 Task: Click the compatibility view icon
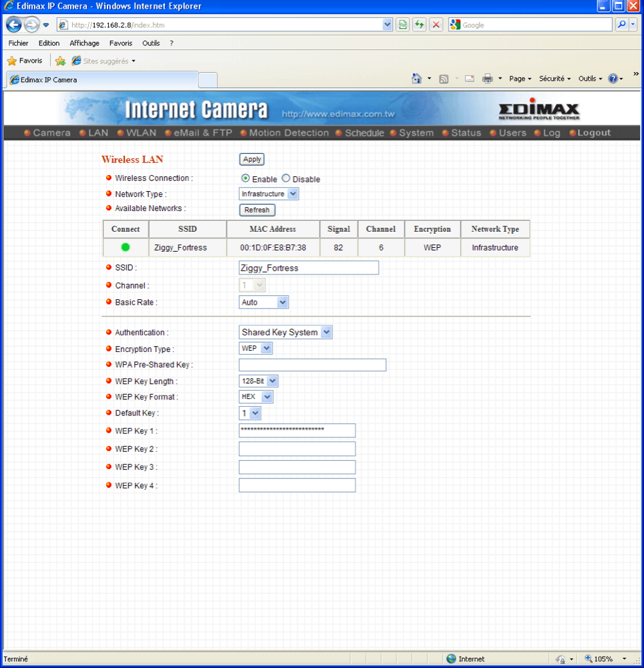402,25
